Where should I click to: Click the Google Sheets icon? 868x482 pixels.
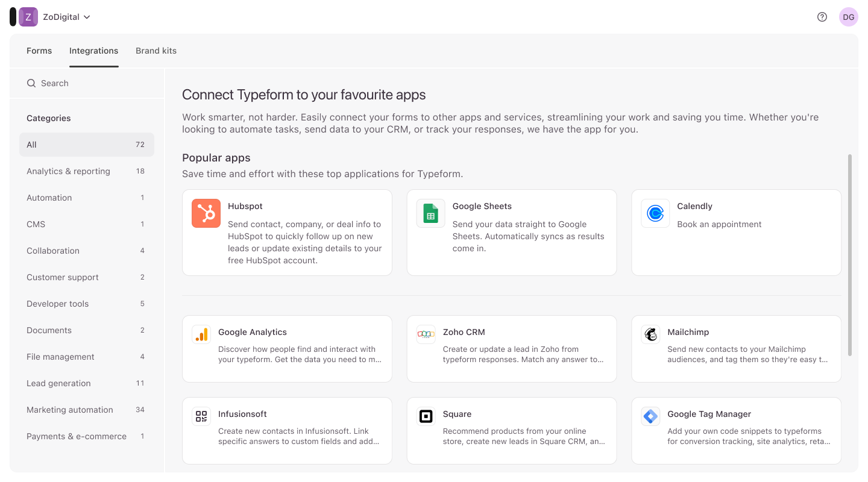pyautogui.click(x=430, y=213)
